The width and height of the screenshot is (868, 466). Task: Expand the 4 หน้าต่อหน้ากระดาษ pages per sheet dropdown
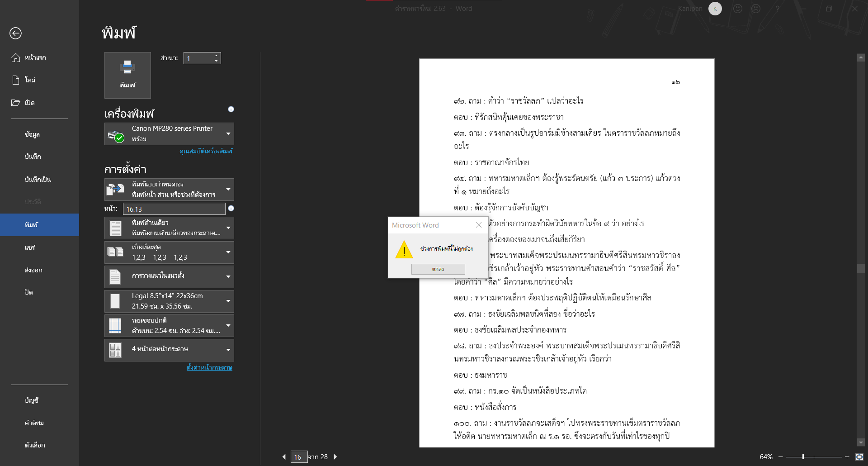[x=169, y=350]
